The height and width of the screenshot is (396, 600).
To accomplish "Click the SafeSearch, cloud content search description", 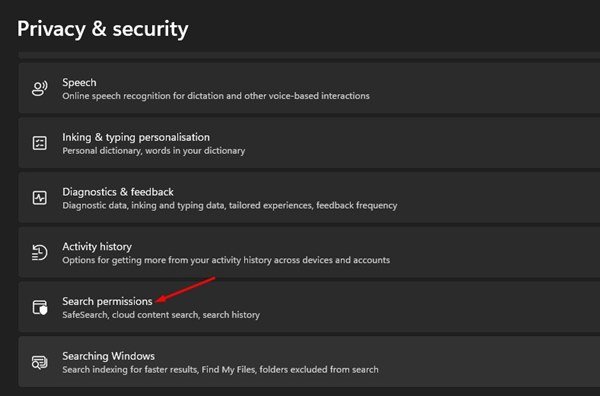I will pos(161,315).
